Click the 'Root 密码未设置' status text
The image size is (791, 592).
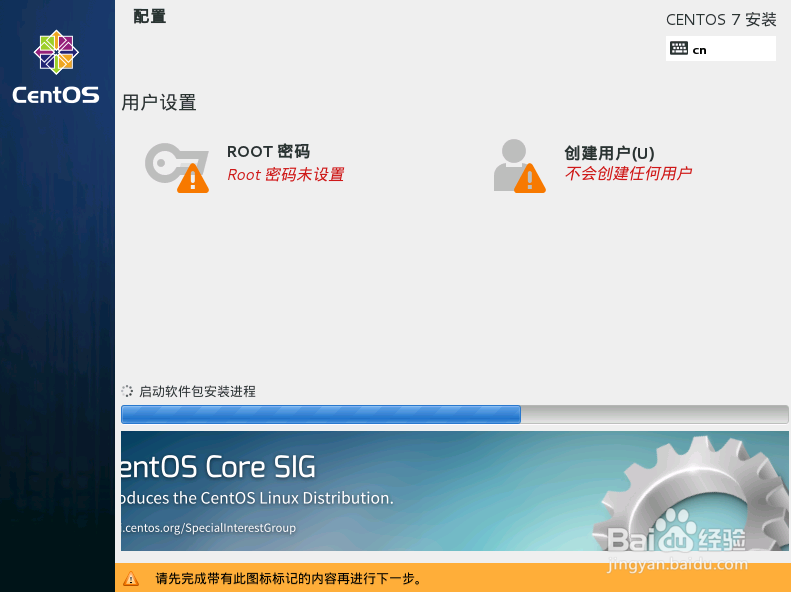(286, 174)
